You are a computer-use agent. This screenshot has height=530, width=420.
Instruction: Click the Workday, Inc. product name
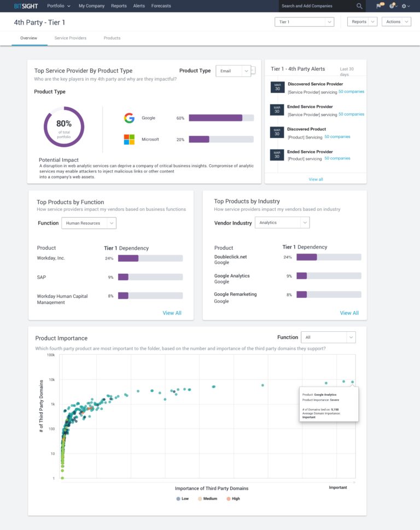(51, 258)
